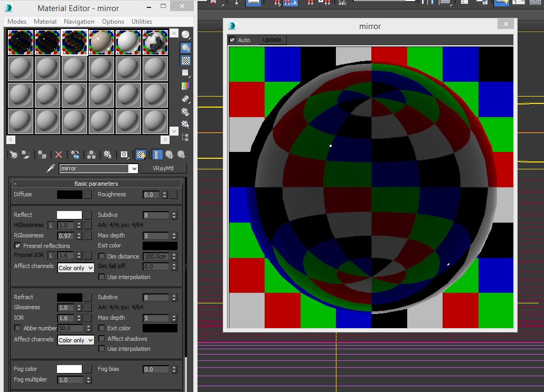Click Go to Parent icon

170,155
